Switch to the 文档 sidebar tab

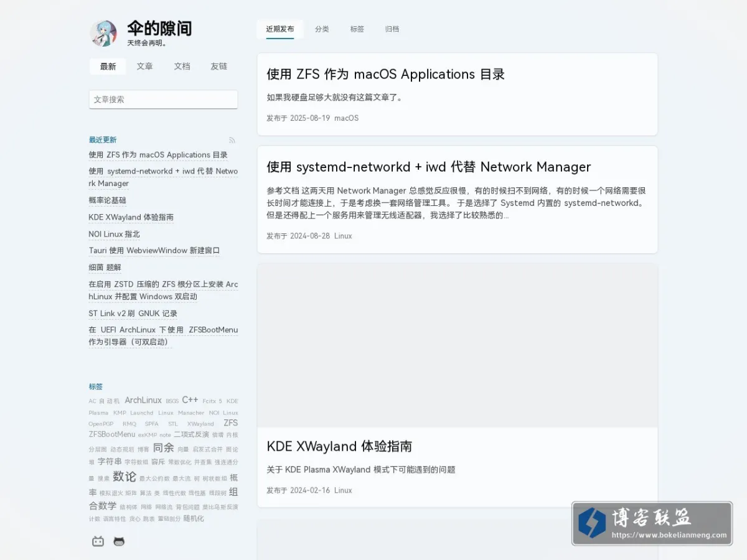click(182, 67)
